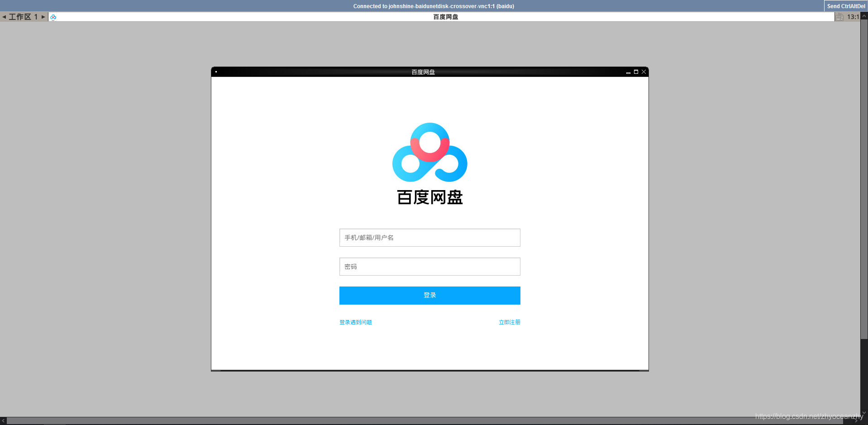Maximize the 百度网盘 login window
Screen dimensions: 868x425
click(636, 72)
